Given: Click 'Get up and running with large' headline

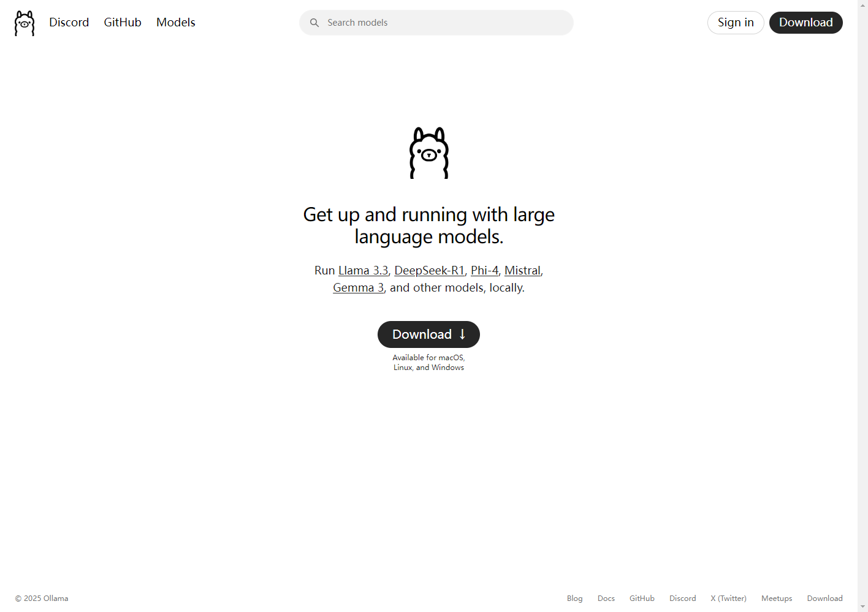Looking at the screenshot, I should 429,214.
